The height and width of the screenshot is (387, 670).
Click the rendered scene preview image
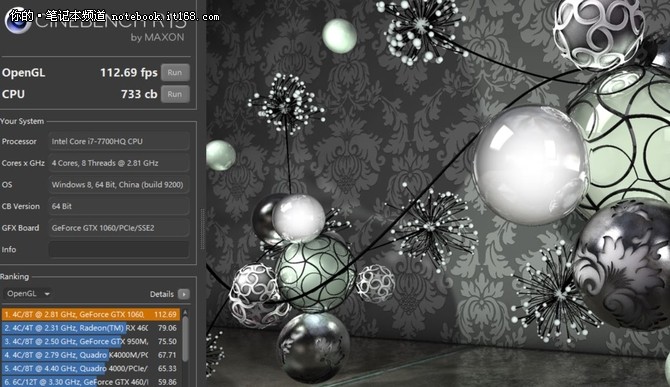coord(438,194)
